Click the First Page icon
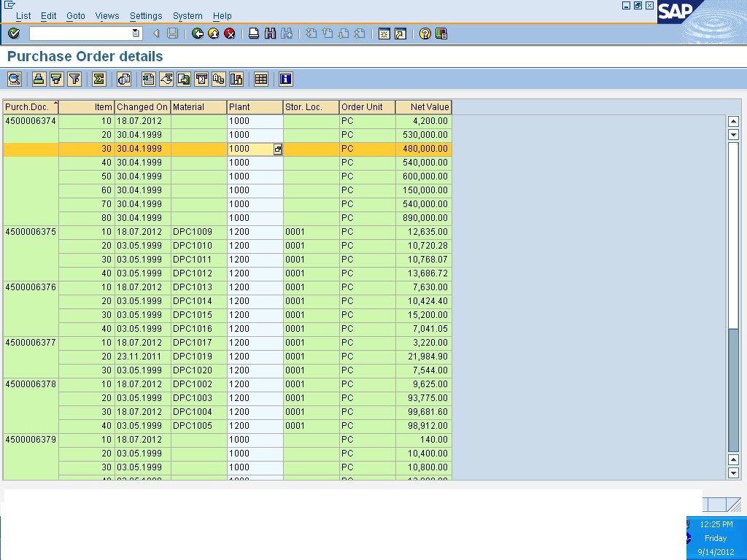The width and height of the screenshot is (747, 560). pos(311,34)
